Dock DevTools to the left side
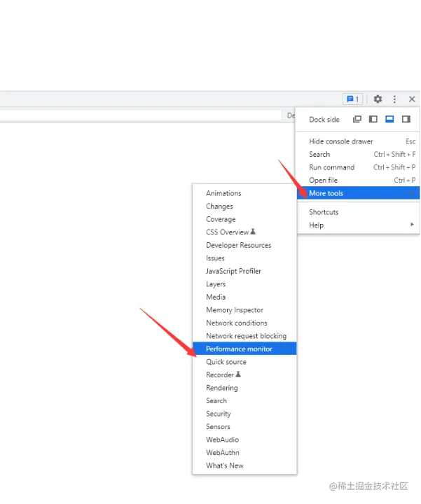421x504 pixels. (373, 119)
